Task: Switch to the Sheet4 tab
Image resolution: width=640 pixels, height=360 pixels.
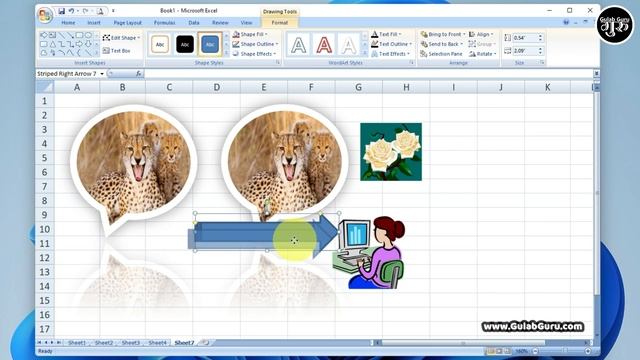Action: click(x=157, y=343)
